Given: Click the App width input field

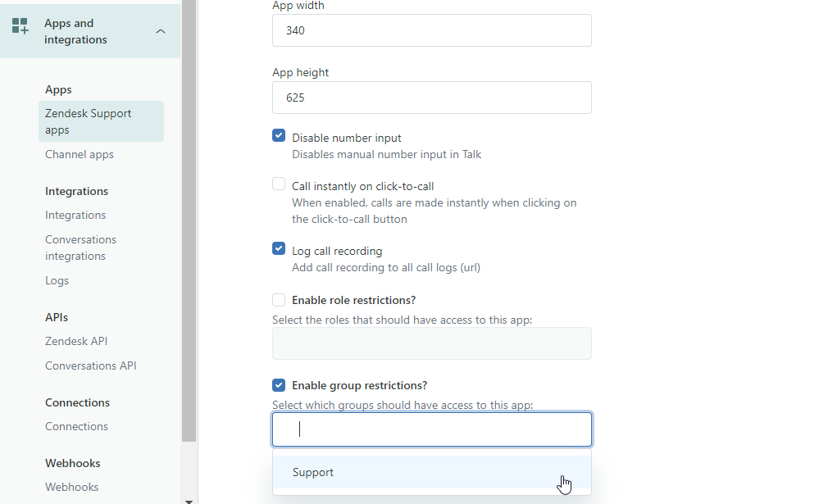Looking at the screenshot, I should pos(432,30).
